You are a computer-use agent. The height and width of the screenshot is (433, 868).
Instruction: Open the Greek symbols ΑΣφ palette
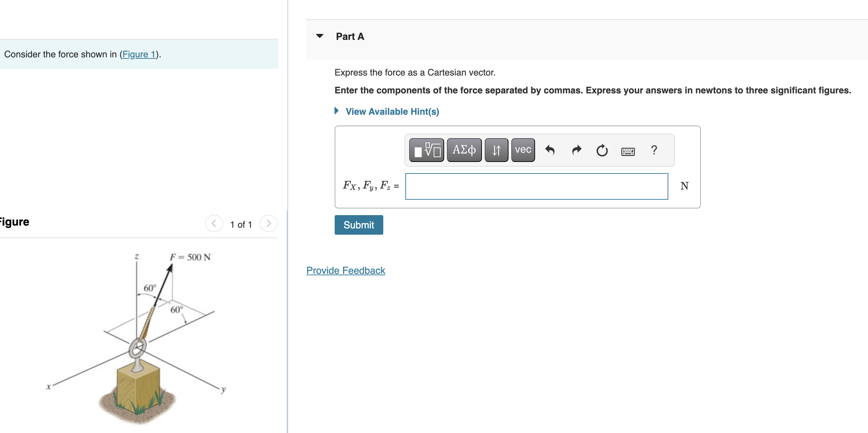pyautogui.click(x=464, y=150)
